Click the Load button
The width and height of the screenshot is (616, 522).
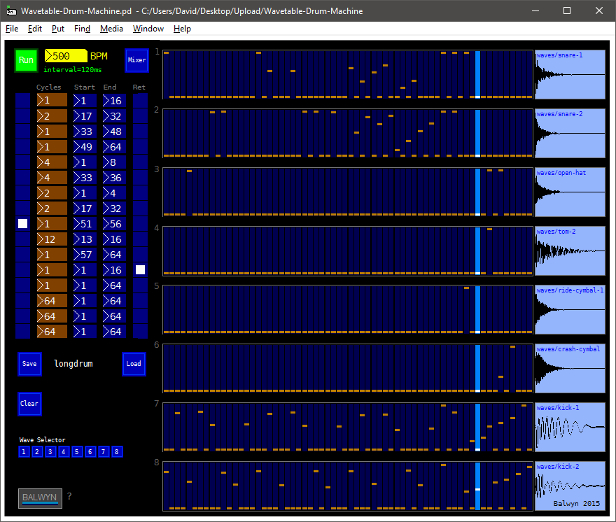(x=134, y=364)
